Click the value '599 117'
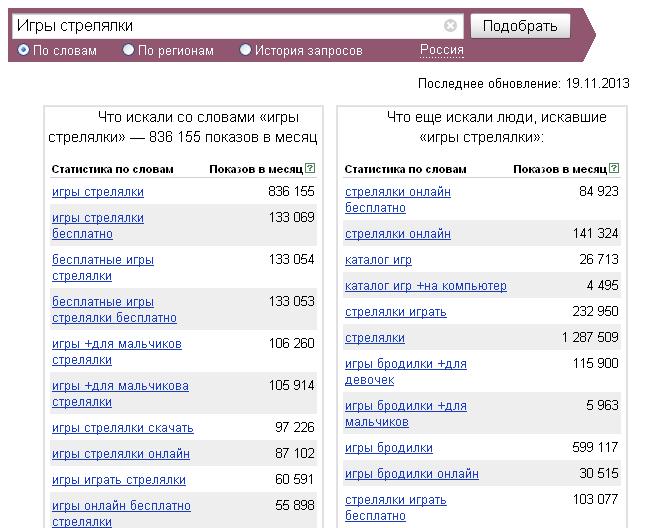 (x=595, y=447)
